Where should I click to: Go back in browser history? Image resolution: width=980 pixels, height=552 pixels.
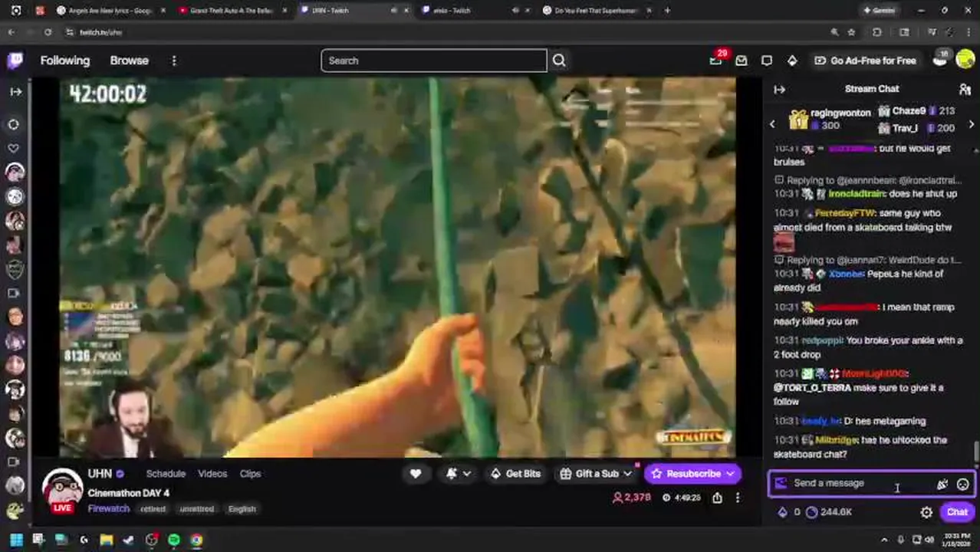(x=12, y=32)
